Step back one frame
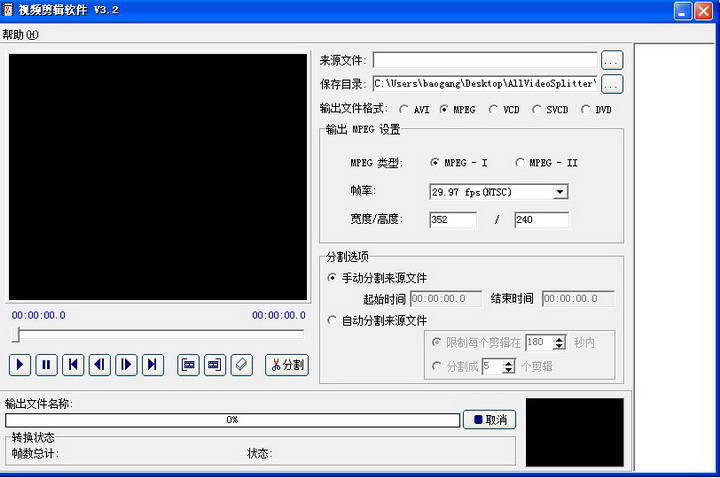Image resolution: width=720 pixels, height=478 pixels. [x=100, y=365]
